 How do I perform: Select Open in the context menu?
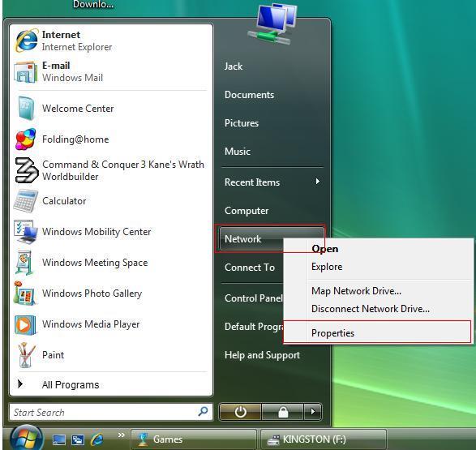click(325, 249)
